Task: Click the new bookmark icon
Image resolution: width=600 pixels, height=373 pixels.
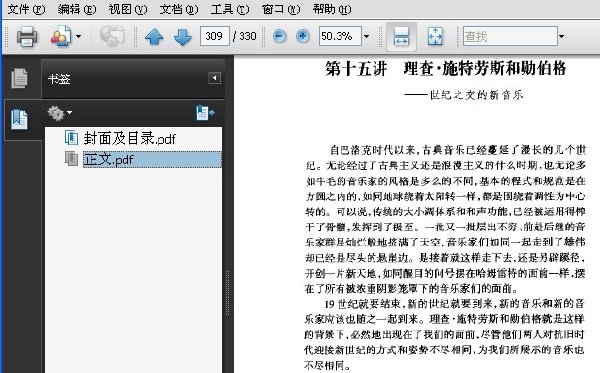Action: [205, 113]
